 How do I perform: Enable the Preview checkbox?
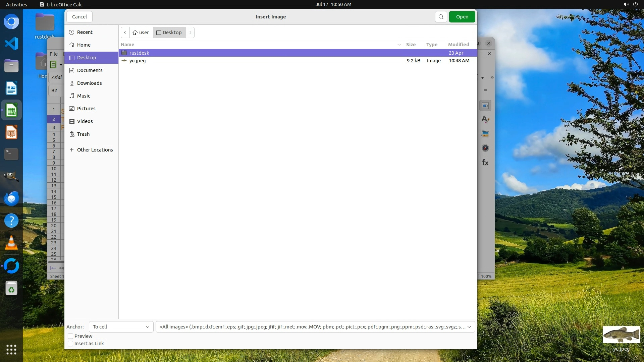[x=70, y=336]
